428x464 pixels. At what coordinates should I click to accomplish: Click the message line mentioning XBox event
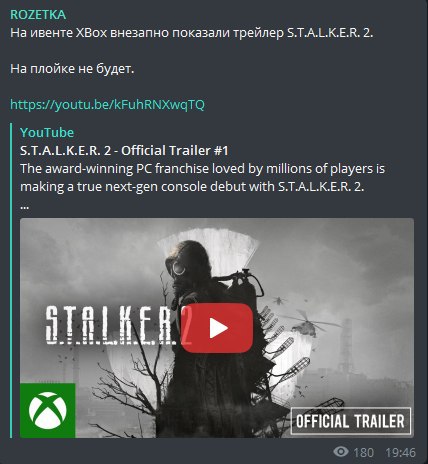click(192, 33)
